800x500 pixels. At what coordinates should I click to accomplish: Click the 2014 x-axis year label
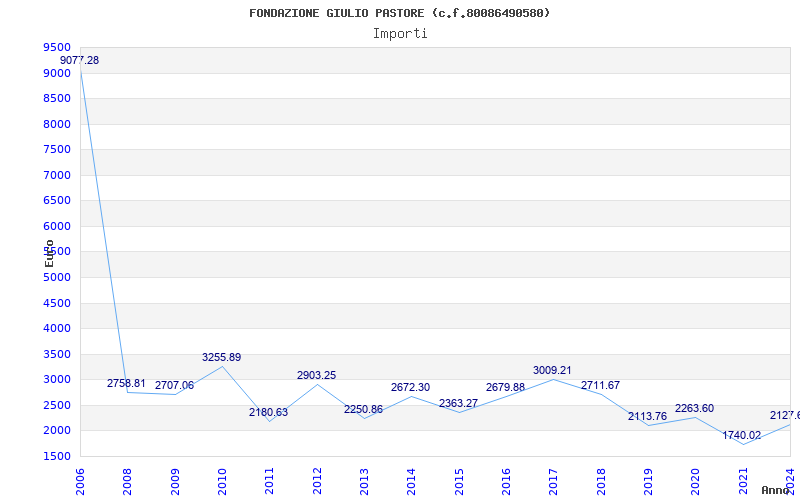click(x=412, y=482)
